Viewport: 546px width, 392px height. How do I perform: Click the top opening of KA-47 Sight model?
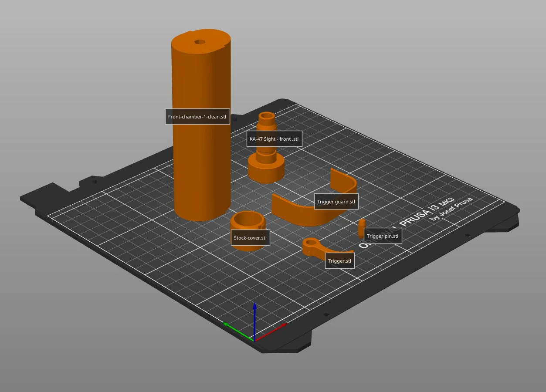tap(266, 115)
